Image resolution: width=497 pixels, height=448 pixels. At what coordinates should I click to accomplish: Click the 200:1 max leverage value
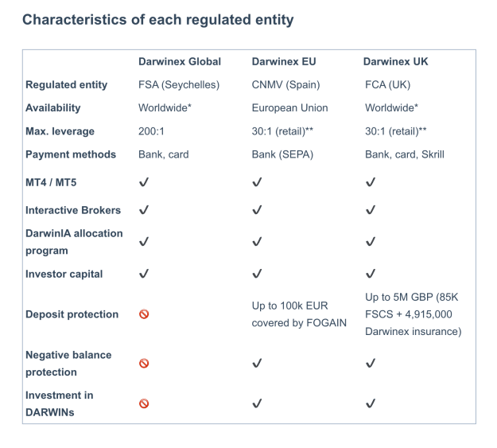151,131
